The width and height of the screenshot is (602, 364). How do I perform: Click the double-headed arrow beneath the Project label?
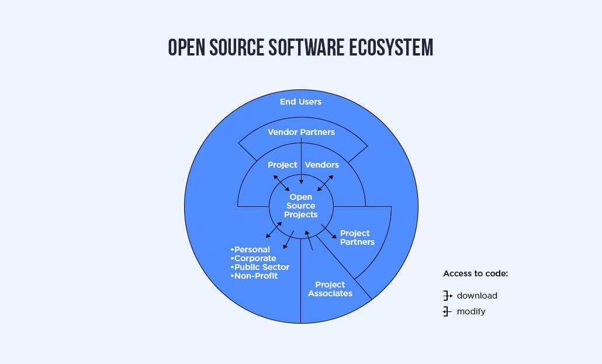(x=281, y=182)
